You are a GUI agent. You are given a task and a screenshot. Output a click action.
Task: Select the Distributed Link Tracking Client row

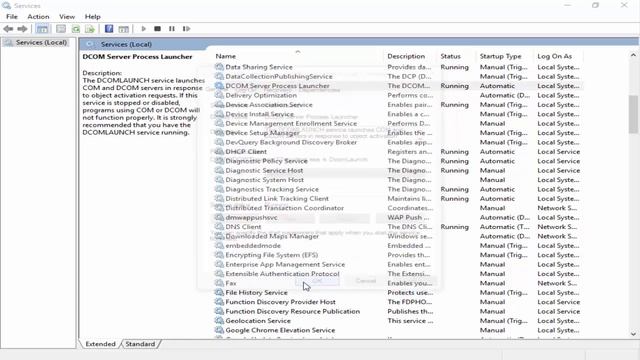click(398, 198)
